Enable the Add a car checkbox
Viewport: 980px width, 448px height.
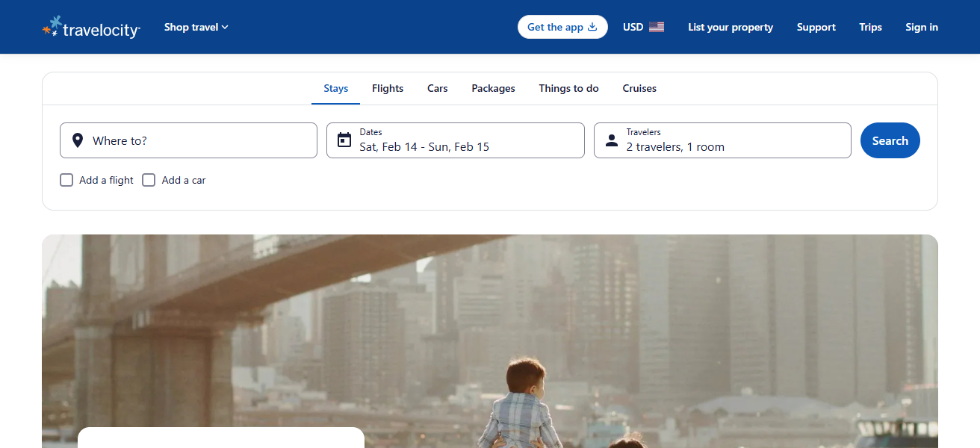click(x=149, y=180)
